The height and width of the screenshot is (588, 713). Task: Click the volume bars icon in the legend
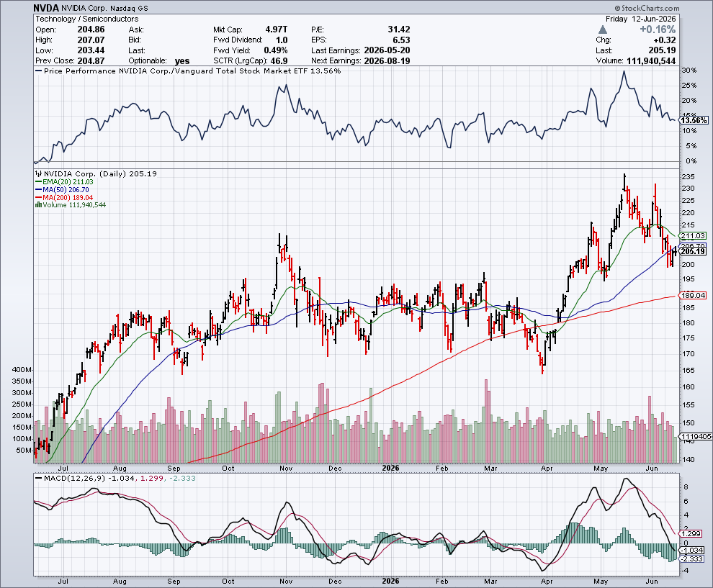[x=39, y=205]
